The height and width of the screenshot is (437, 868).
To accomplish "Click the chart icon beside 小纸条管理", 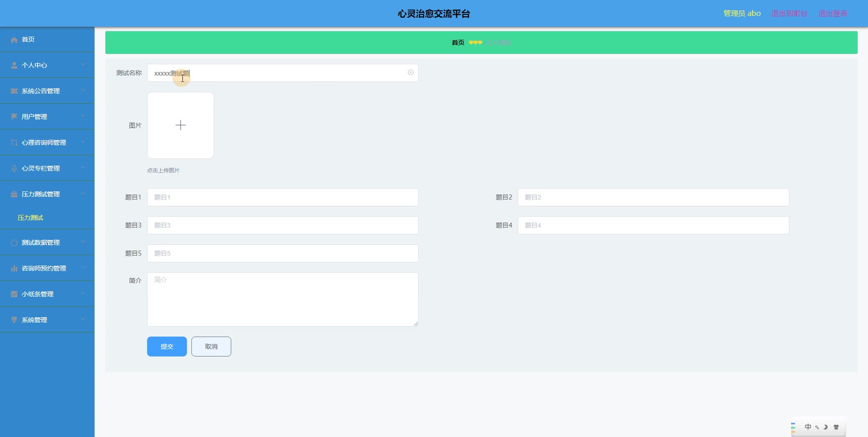I will click(x=14, y=294).
